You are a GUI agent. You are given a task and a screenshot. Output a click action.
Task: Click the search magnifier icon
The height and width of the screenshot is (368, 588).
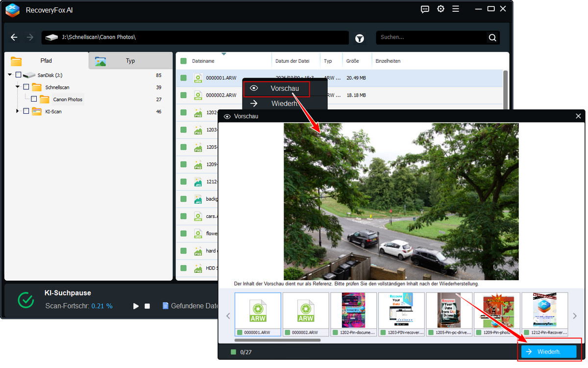pos(492,38)
